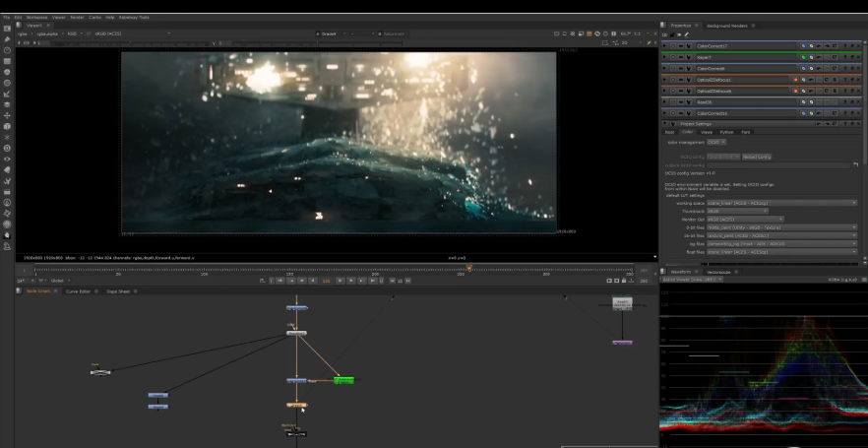Switch to the Vectorscope tab
868x448 pixels.
pos(717,272)
